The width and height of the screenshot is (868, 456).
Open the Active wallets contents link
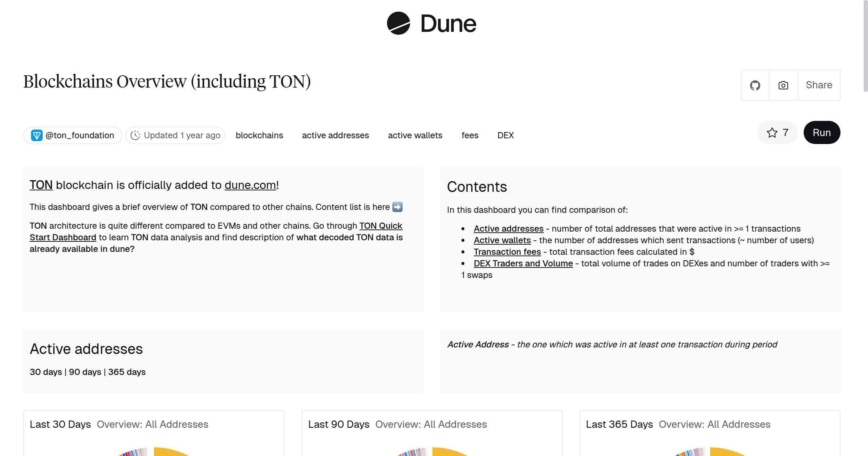[502, 240]
